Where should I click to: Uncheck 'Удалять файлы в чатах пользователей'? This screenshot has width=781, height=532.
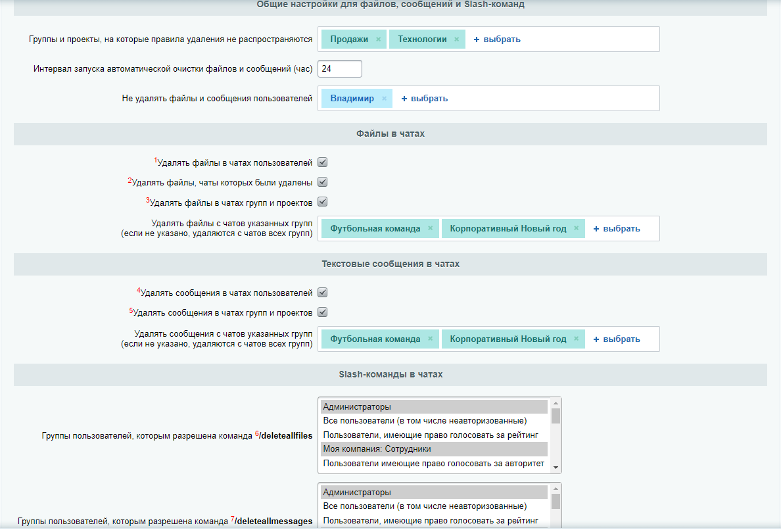click(x=322, y=162)
